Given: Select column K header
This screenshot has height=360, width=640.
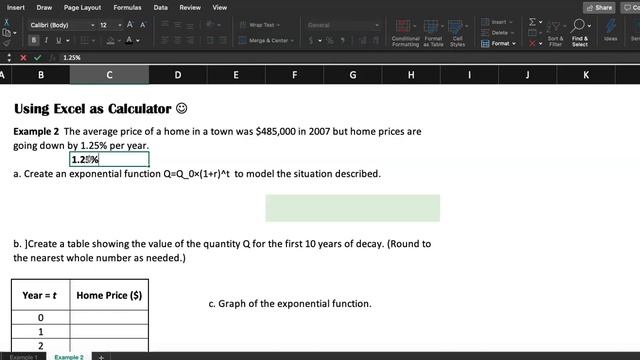Looking at the screenshot, I should (x=586, y=75).
